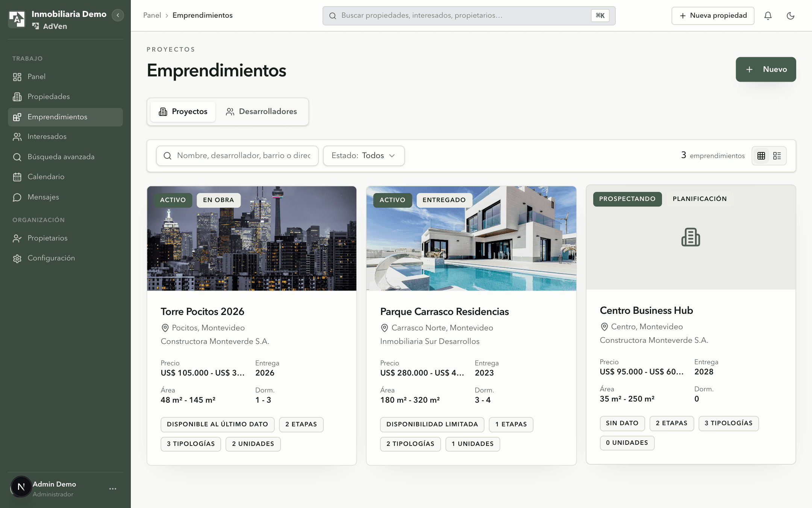Open the Estado: Todos dropdown
Viewport: 812px width, 508px height.
coord(364,156)
